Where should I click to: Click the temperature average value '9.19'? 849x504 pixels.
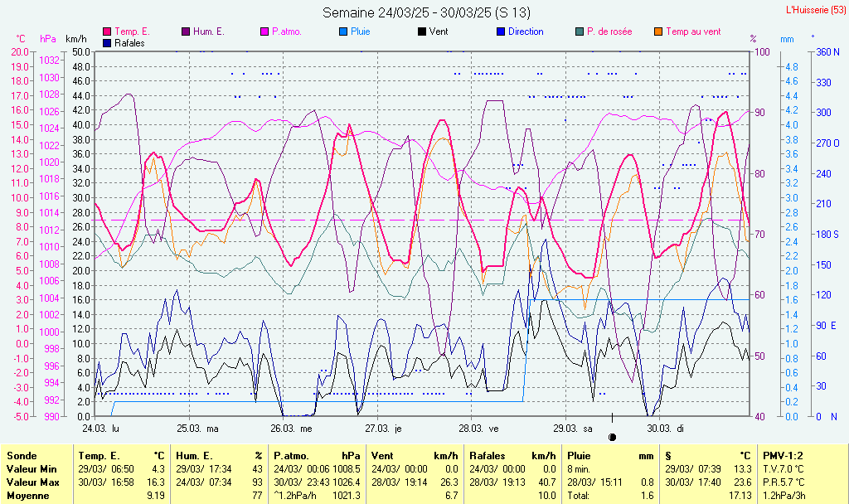pos(155,496)
